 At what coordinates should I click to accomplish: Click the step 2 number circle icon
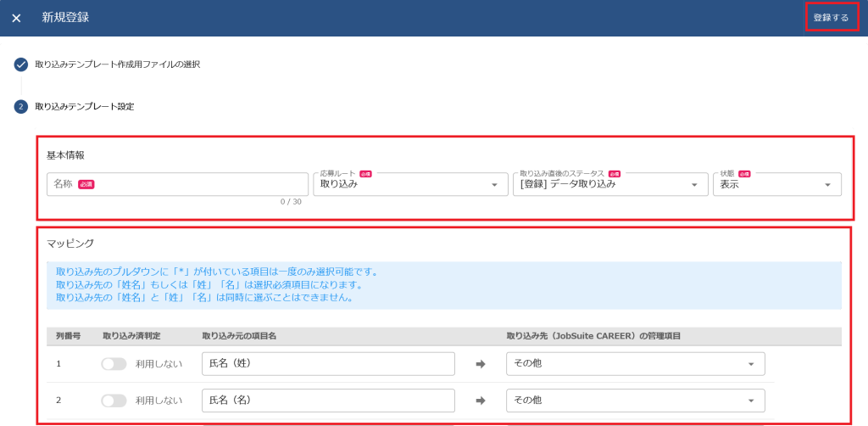click(x=21, y=107)
